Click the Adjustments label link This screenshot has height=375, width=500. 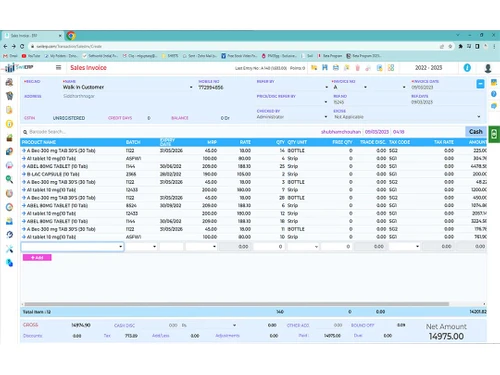click(227, 336)
